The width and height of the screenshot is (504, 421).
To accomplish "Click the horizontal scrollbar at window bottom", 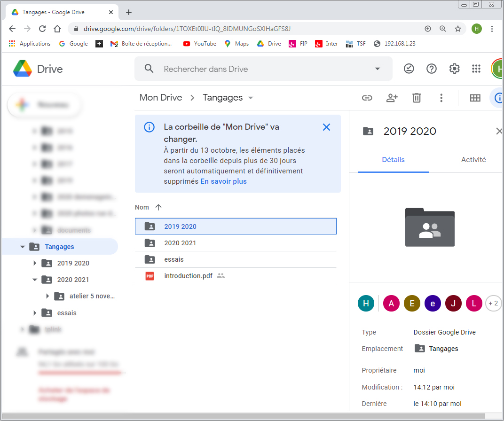I will [x=244, y=416].
